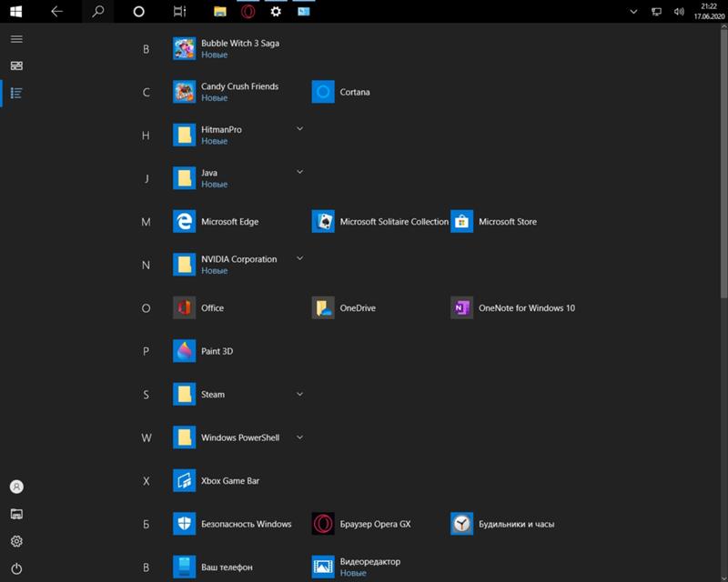
Task: Open Settings from the Start sidebar
Action: (x=16, y=541)
